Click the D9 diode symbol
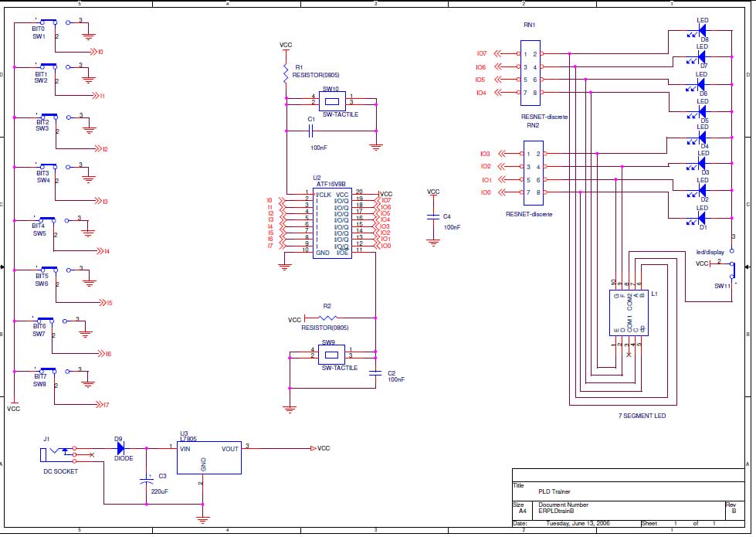The height and width of the screenshot is (537, 756). [x=120, y=447]
